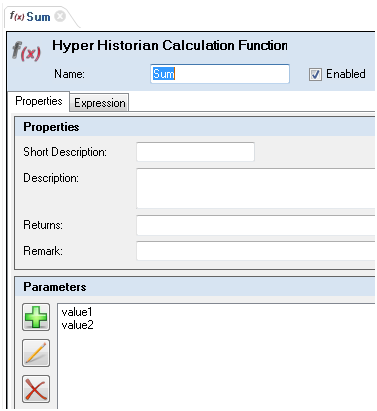Close the Sum tab with its X icon

60,16
